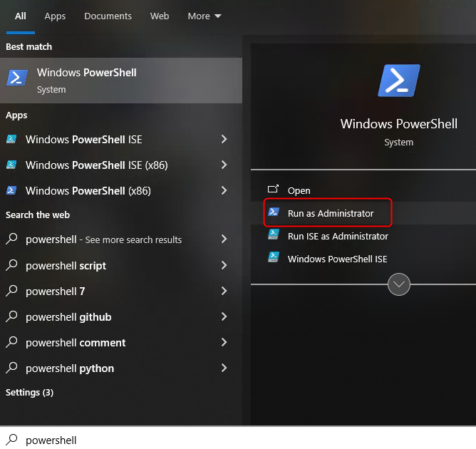Click the search icon beside 'powershell script'
476x449 pixels.
(x=12, y=265)
